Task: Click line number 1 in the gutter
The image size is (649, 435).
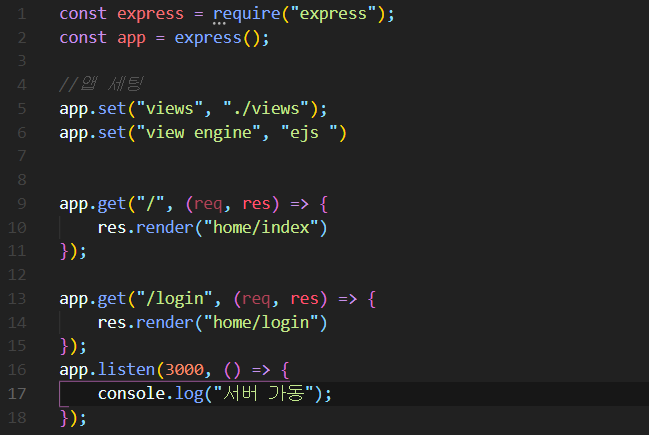Action: (22, 14)
